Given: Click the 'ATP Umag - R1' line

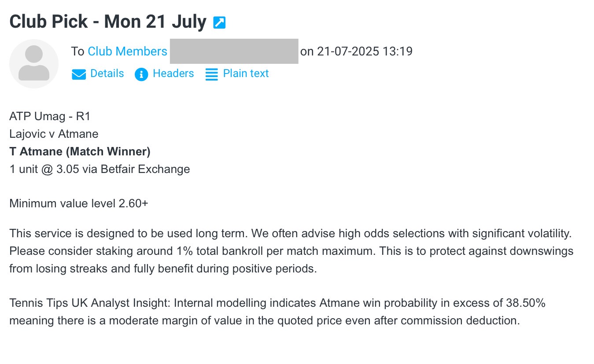Looking at the screenshot, I should coord(50,117).
